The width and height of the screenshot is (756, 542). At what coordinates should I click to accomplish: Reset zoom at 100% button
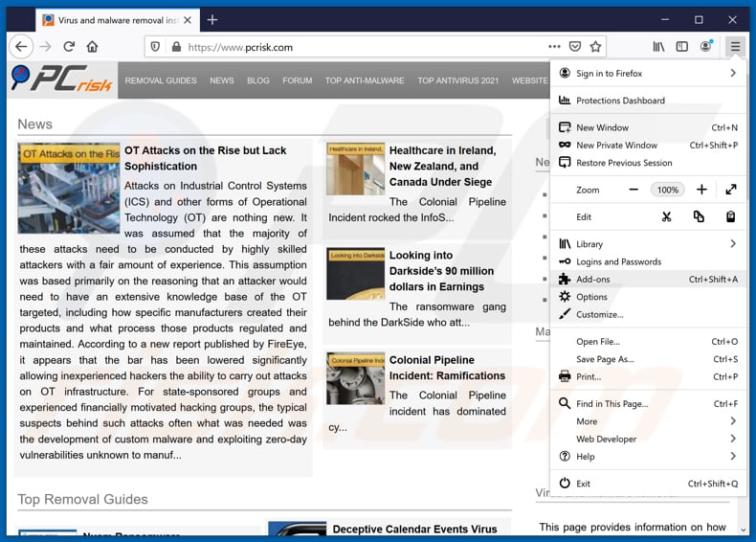(667, 190)
